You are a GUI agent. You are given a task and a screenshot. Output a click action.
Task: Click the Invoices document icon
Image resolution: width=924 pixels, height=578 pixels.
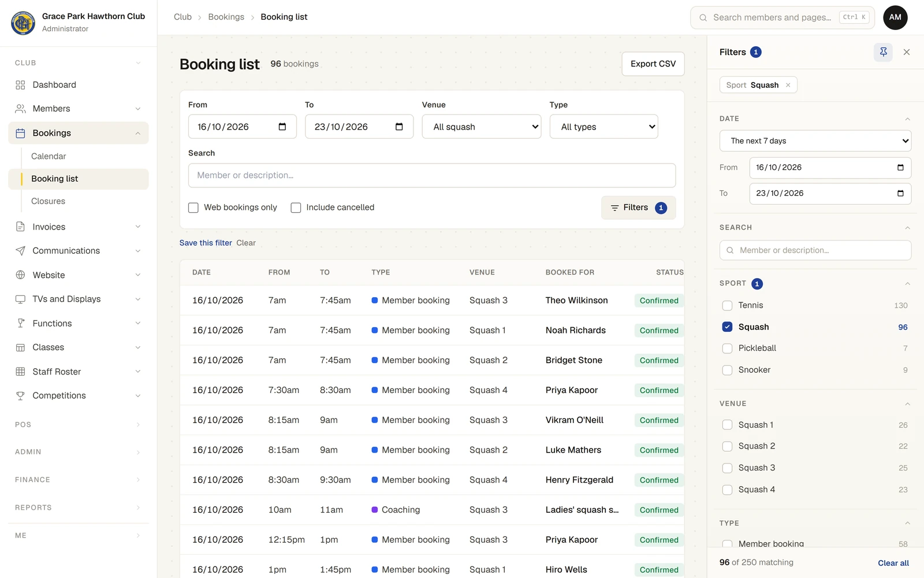click(20, 227)
